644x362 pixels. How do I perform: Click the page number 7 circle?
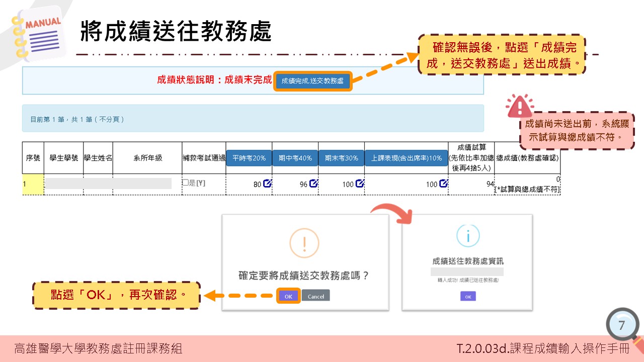click(622, 325)
